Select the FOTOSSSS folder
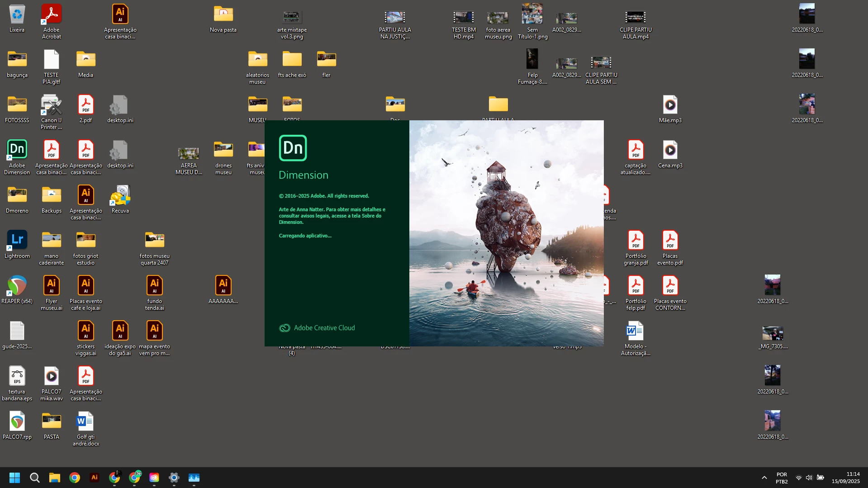The image size is (868, 488). 17,109
